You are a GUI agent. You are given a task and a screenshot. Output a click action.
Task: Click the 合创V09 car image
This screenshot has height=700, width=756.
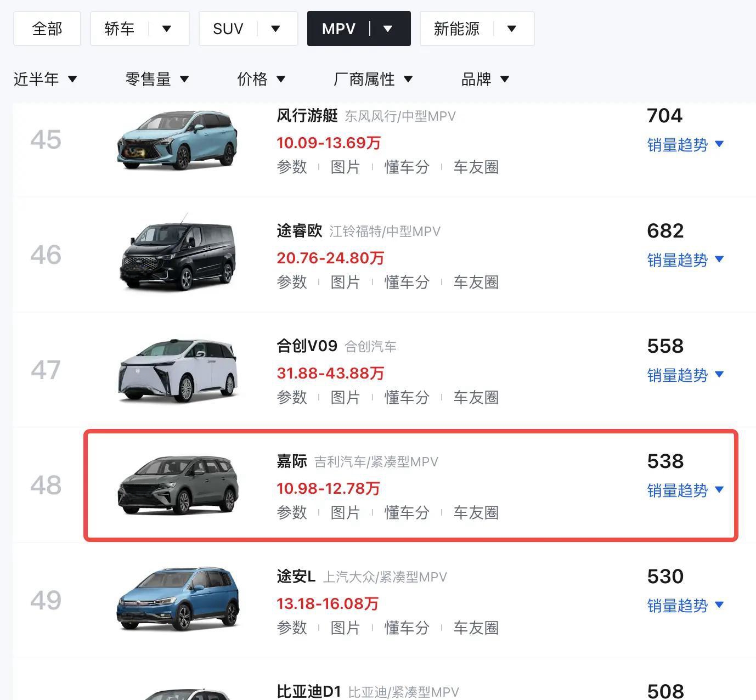point(177,370)
